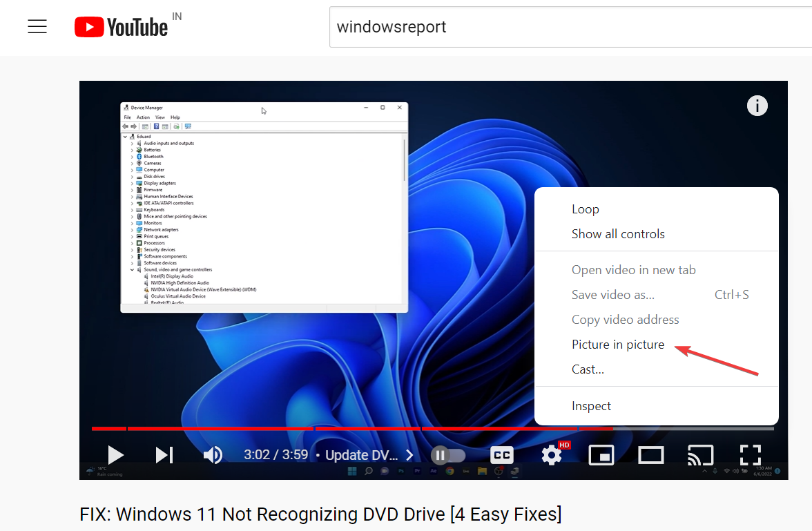Screen dimensions: 812x531
Task: Click the search box containing windowsreport
Action: tap(570, 27)
